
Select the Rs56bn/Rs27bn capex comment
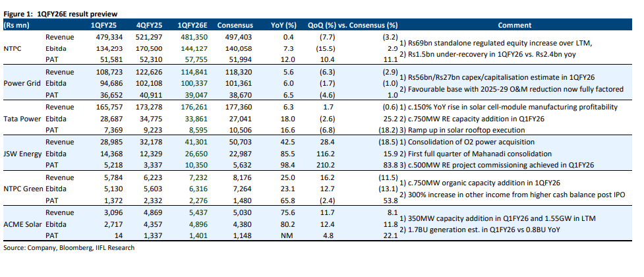coord(496,77)
